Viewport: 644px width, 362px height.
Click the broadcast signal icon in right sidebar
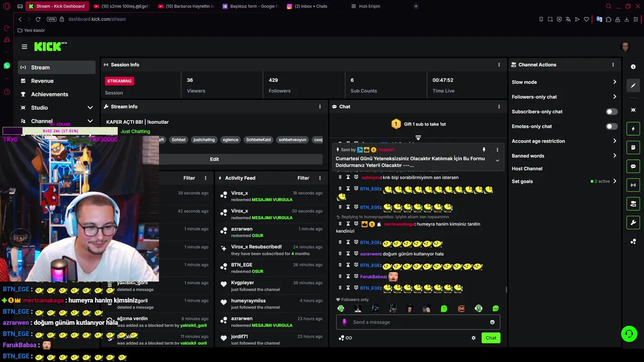(x=633, y=185)
